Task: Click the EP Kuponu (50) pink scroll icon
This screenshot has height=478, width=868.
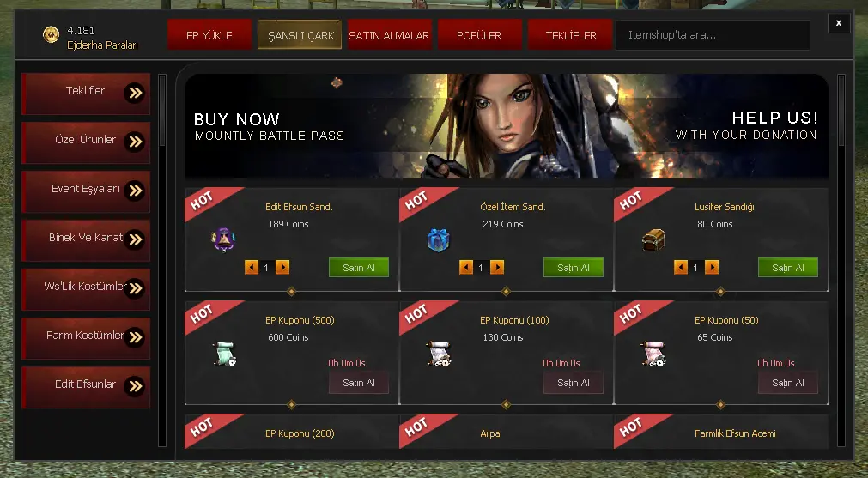Action: tap(653, 354)
